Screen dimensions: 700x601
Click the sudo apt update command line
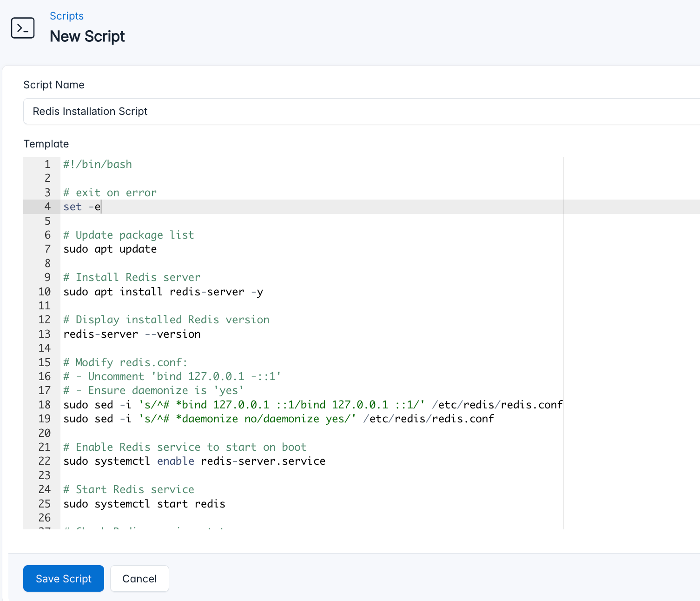click(110, 249)
